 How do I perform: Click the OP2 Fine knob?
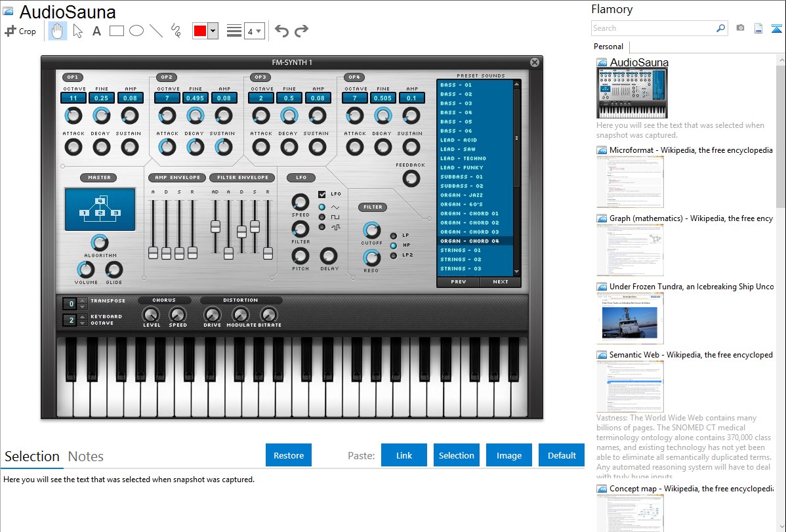195,116
